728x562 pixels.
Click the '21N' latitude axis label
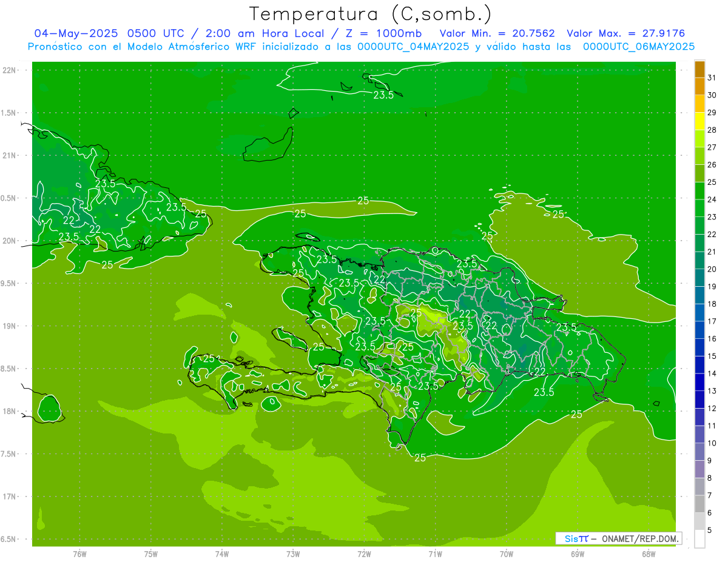tap(10, 155)
